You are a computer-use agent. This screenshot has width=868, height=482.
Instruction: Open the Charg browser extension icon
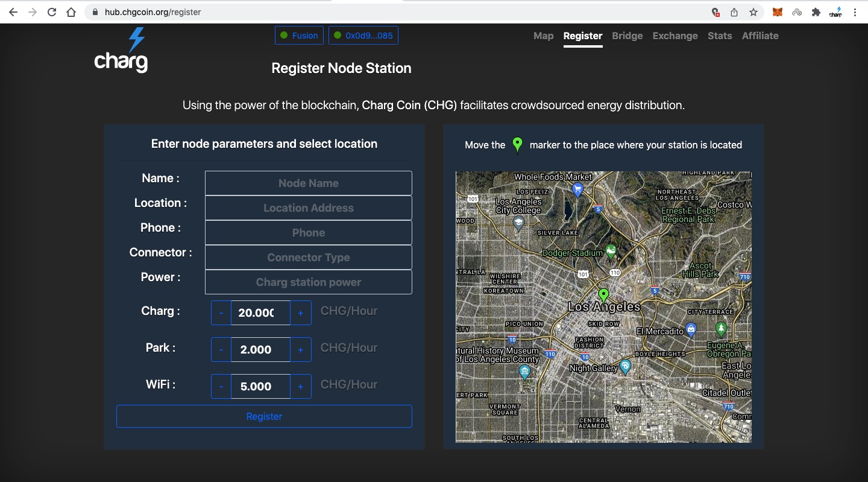click(835, 12)
